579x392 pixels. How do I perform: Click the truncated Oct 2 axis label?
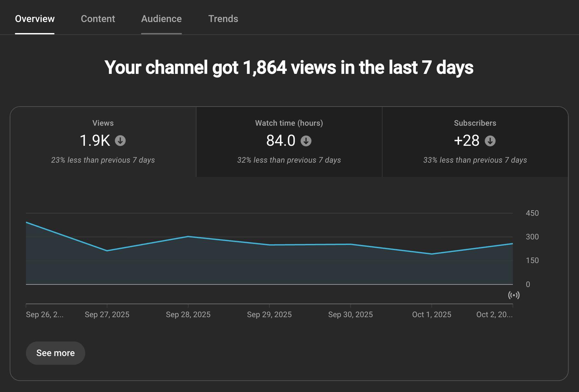tap(494, 315)
